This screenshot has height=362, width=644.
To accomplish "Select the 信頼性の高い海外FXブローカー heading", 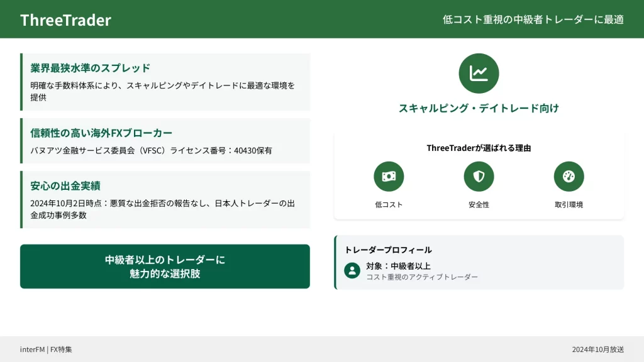I will point(101,133).
